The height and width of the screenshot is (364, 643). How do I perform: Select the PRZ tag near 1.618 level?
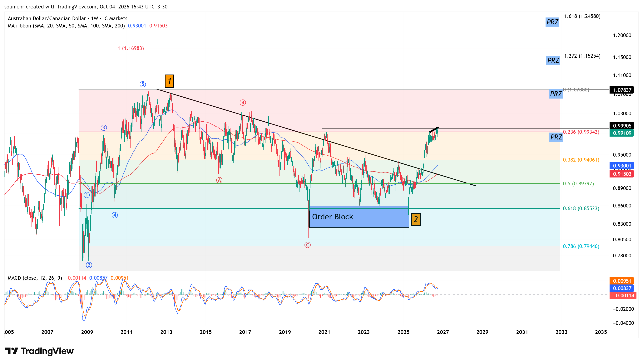pyautogui.click(x=552, y=22)
